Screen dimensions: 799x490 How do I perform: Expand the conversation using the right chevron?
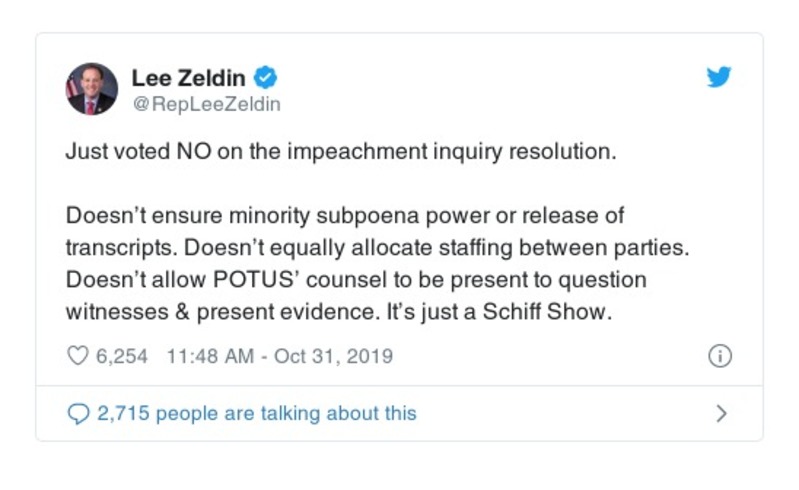tap(722, 413)
